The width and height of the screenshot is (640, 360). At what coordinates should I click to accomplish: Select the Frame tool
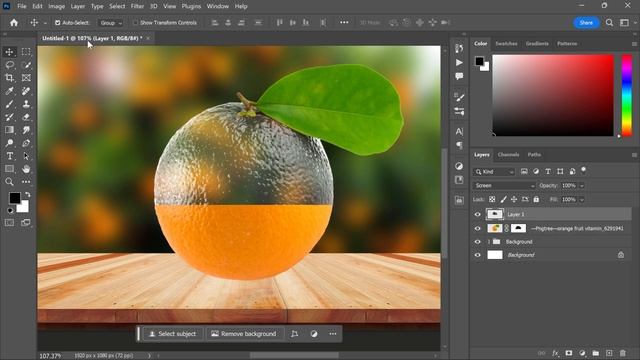tap(26, 78)
